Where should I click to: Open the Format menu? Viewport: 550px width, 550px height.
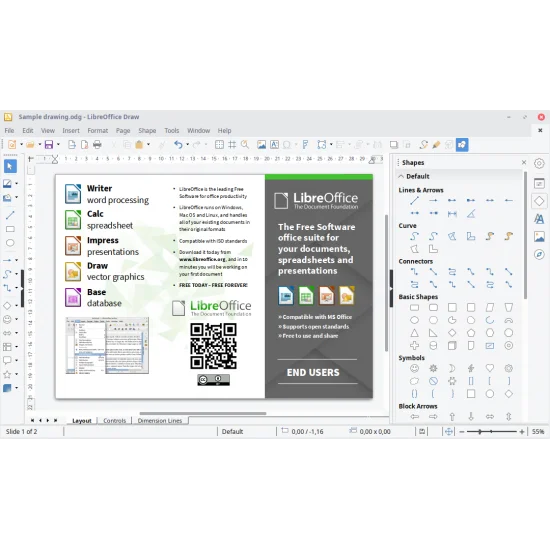pos(98,130)
